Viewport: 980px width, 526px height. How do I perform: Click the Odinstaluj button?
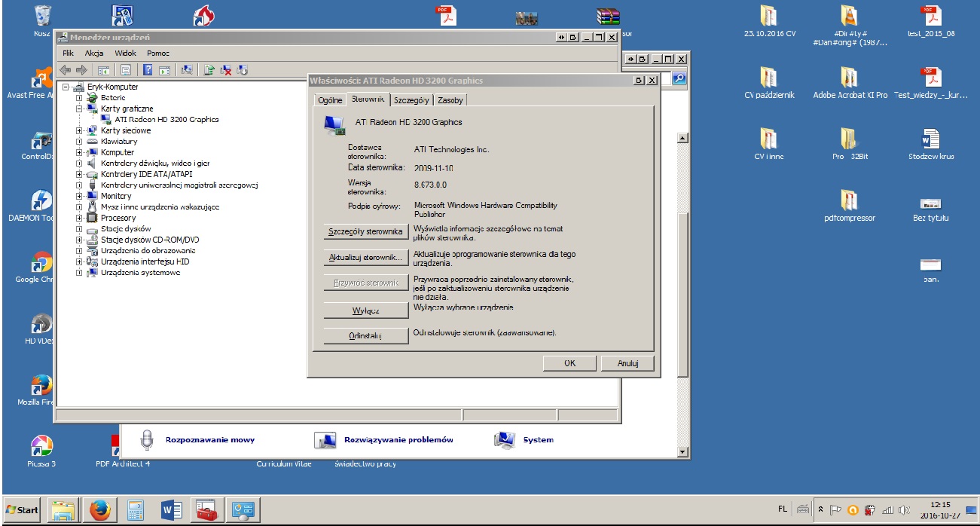(366, 336)
